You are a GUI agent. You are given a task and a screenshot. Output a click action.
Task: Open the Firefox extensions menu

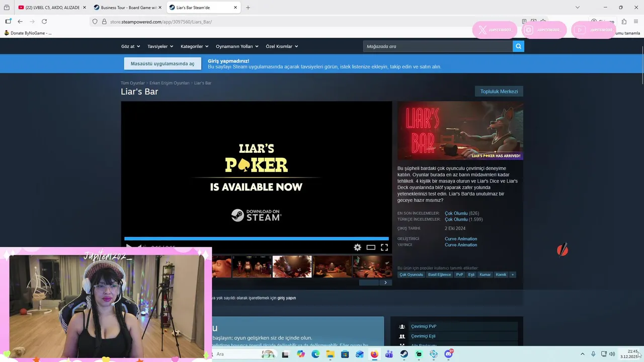pyautogui.click(x=624, y=22)
